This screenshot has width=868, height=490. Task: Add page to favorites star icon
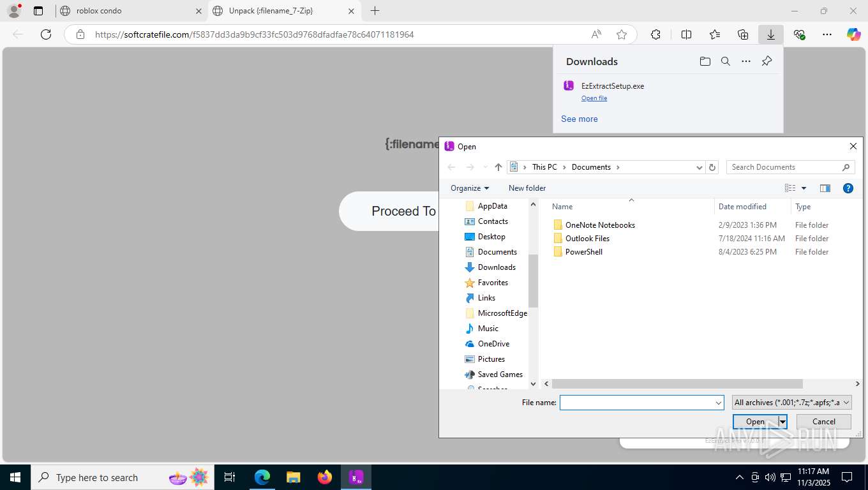pyautogui.click(x=622, y=34)
